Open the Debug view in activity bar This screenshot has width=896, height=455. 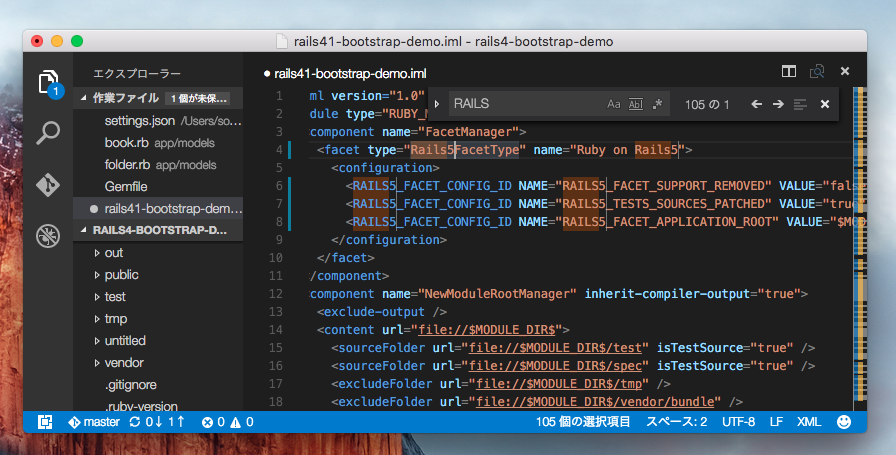48,236
